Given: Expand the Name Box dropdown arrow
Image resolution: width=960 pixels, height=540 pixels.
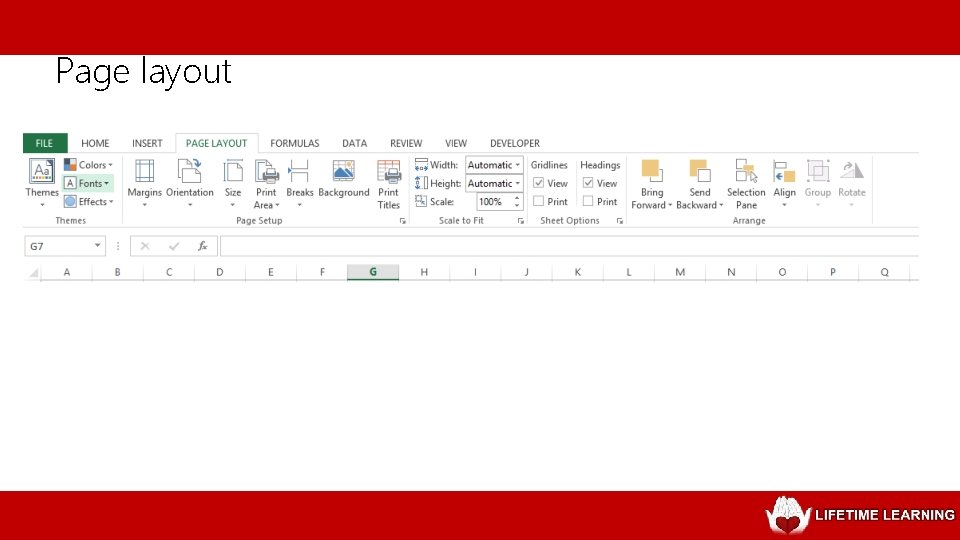Looking at the screenshot, I should click(x=97, y=246).
